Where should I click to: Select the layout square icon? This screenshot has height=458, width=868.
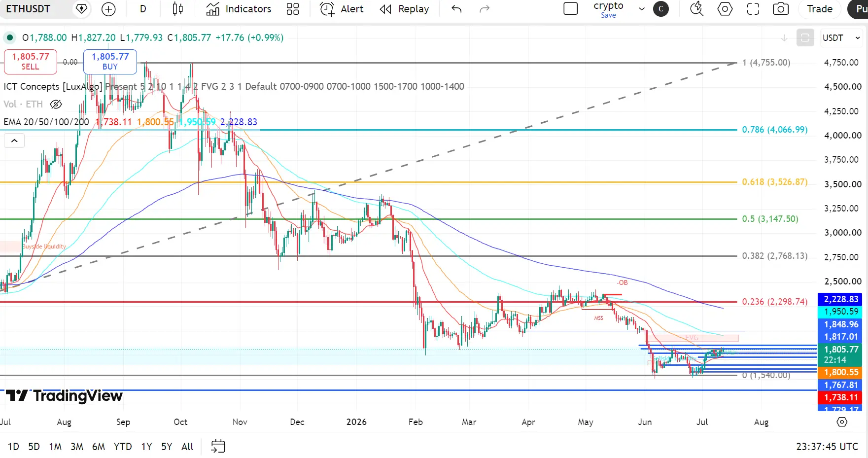pyautogui.click(x=570, y=9)
